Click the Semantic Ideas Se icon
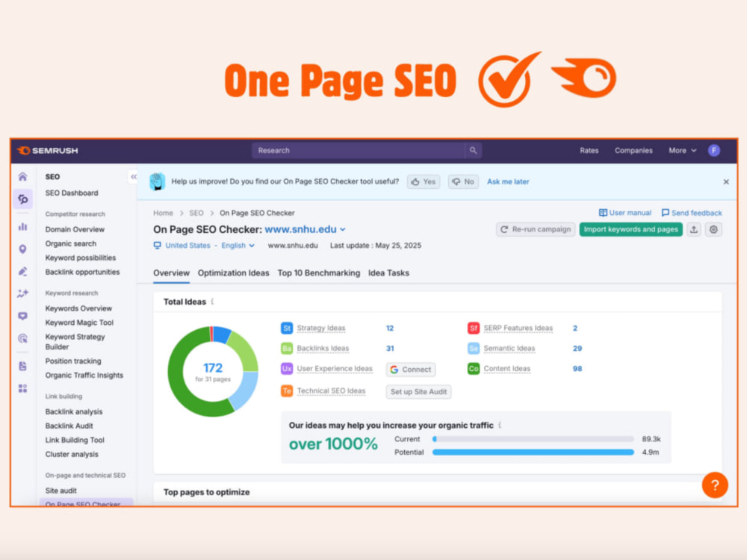Viewport: 747px width, 560px height. pos(474,349)
